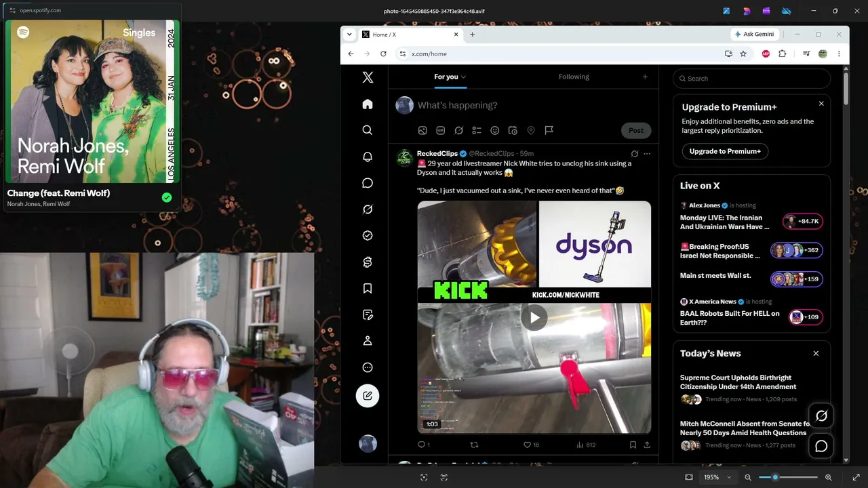Dismiss the Upgrade to Premium+ card
Viewport: 868px width, 488px height.
coord(821,104)
